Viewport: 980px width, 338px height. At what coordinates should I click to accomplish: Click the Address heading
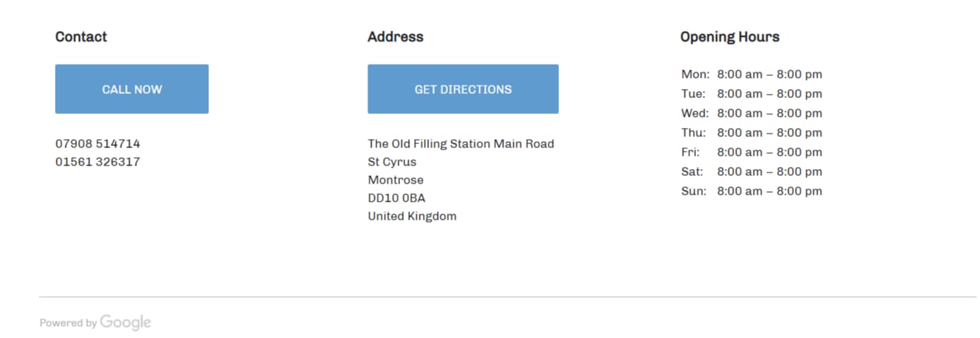(395, 37)
